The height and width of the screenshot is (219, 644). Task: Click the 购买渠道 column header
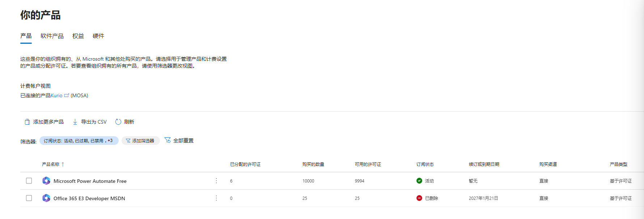pyautogui.click(x=548, y=164)
